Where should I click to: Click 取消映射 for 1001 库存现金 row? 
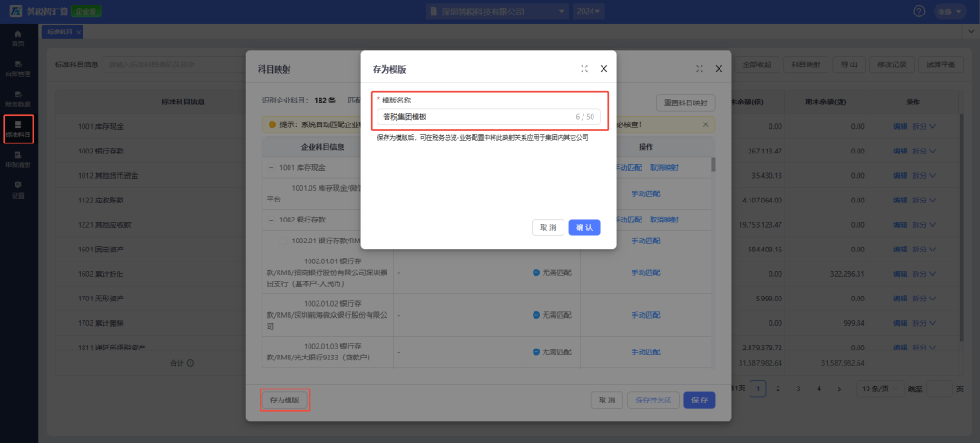tap(664, 167)
